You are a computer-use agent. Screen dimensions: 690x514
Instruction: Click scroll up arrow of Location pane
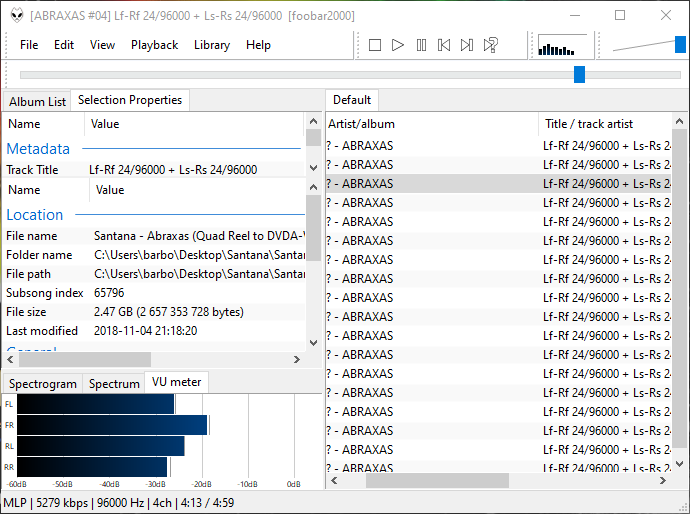[x=313, y=187]
